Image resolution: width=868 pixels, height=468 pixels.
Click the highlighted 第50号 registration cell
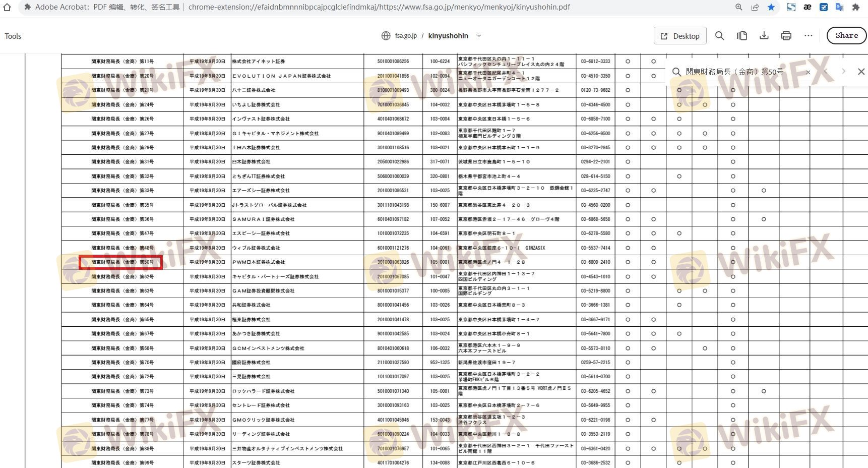(x=121, y=262)
